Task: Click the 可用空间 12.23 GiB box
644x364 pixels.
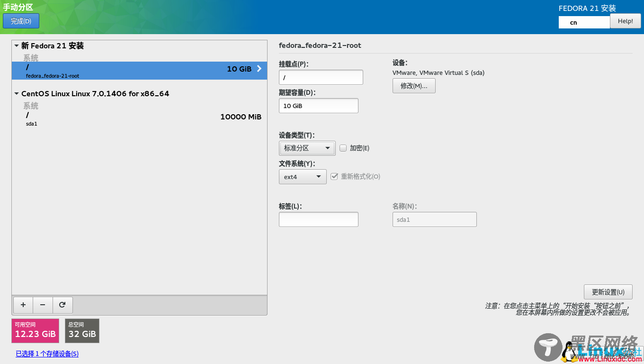Action: point(36,331)
